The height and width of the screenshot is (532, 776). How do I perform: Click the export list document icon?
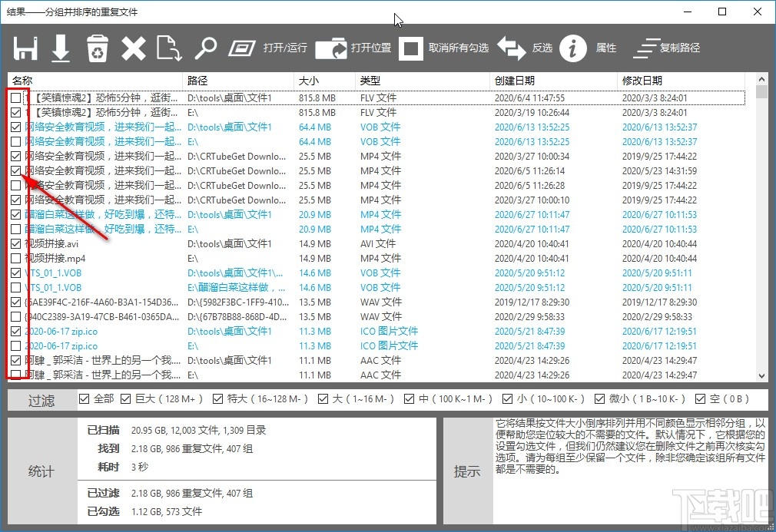168,48
